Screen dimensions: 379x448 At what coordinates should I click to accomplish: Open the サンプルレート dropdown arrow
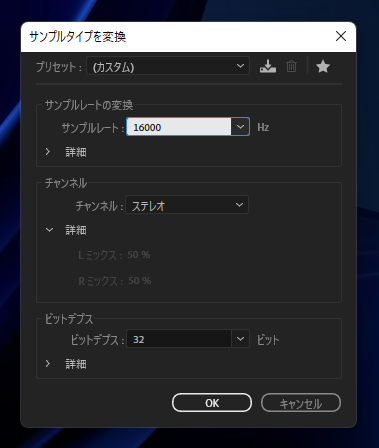pos(240,127)
